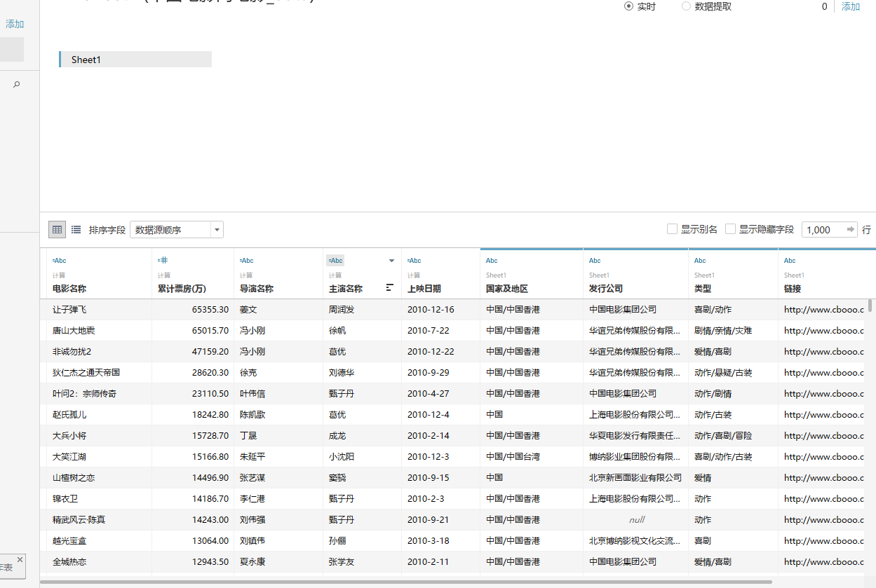Enable the 显示别名 checkbox
876x588 pixels.
pos(672,229)
